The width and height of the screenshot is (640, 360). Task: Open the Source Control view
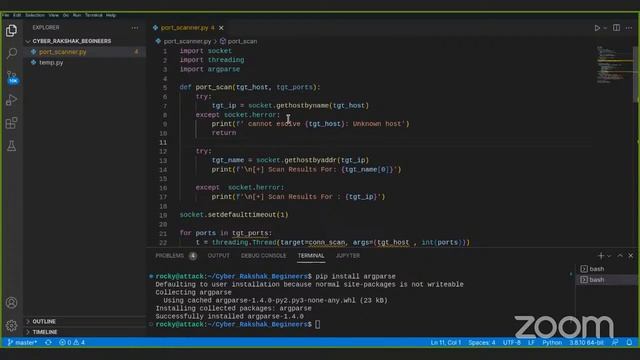[x=12, y=77]
